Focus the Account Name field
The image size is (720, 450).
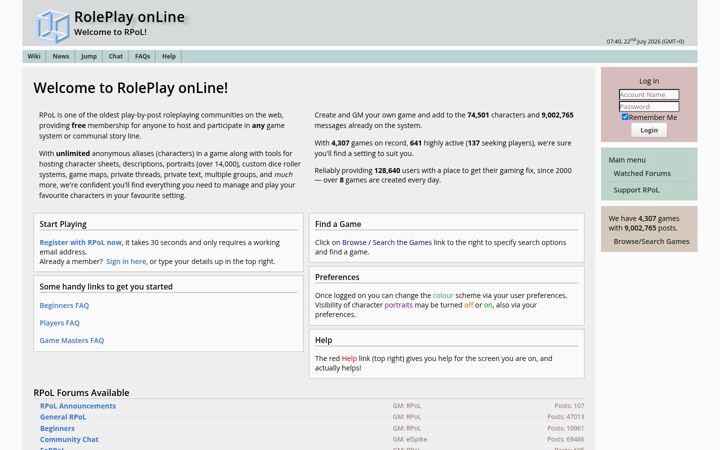649,95
